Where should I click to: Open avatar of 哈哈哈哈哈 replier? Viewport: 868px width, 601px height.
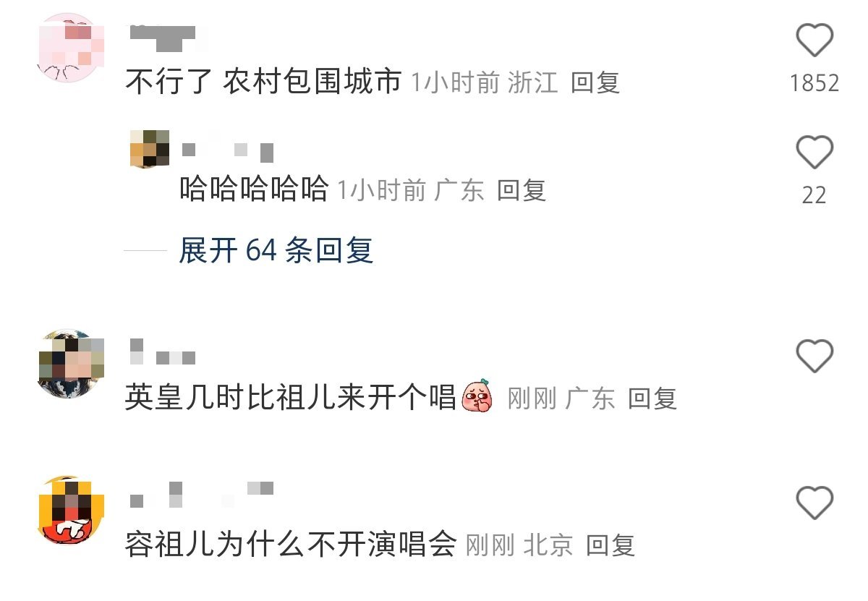tap(150, 149)
